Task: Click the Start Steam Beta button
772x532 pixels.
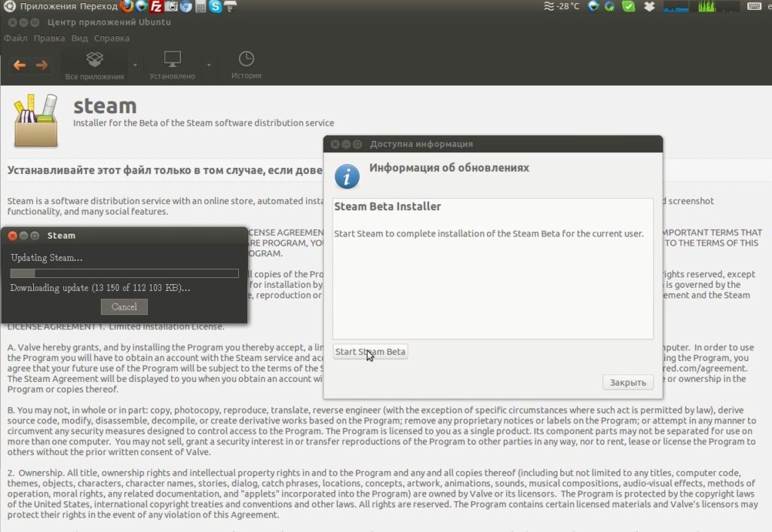Action: (370, 351)
